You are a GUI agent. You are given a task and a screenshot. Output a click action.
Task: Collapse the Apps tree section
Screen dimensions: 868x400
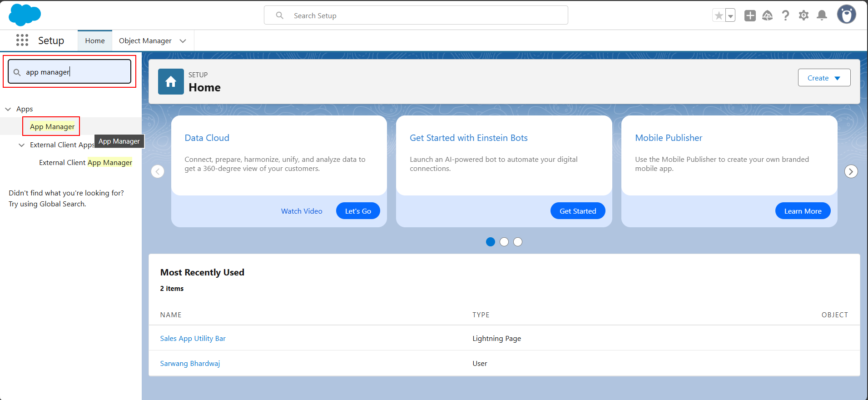pyautogui.click(x=8, y=109)
